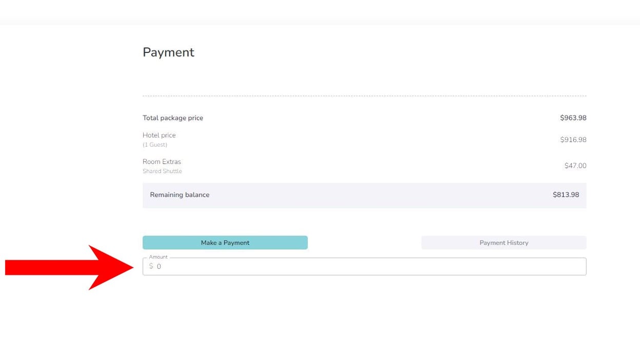The width and height of the screenshot is (640, 364).
Task: Click the $963.98 total package amount
Action: point(573,117)
